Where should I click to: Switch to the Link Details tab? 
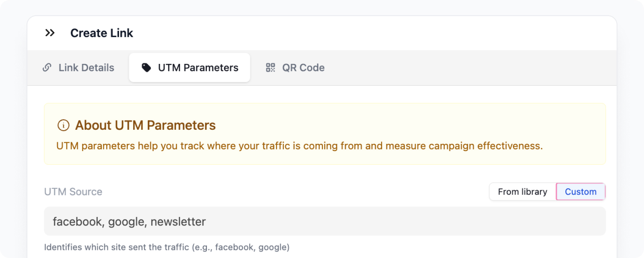[78, 68]
